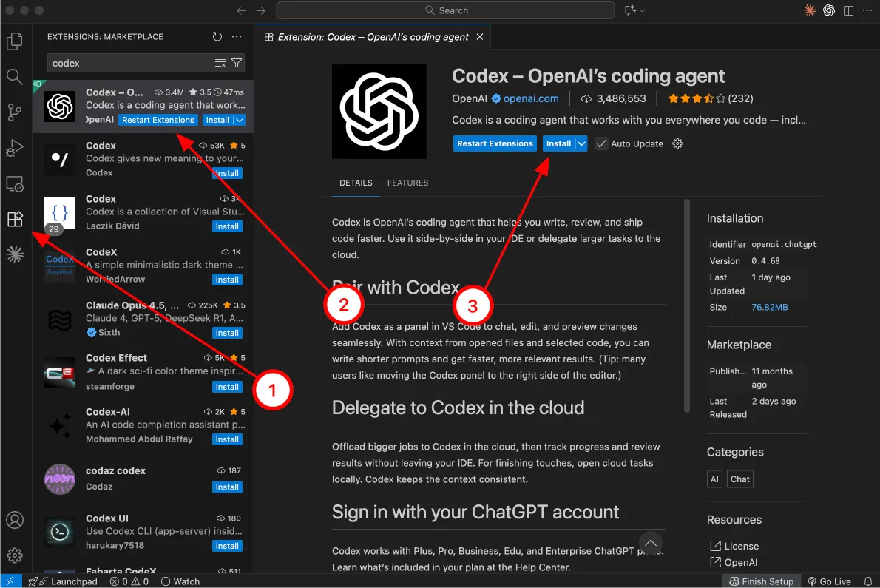
Task: Toggle Watch in the status bar
Action: click(x=180, y=581)
